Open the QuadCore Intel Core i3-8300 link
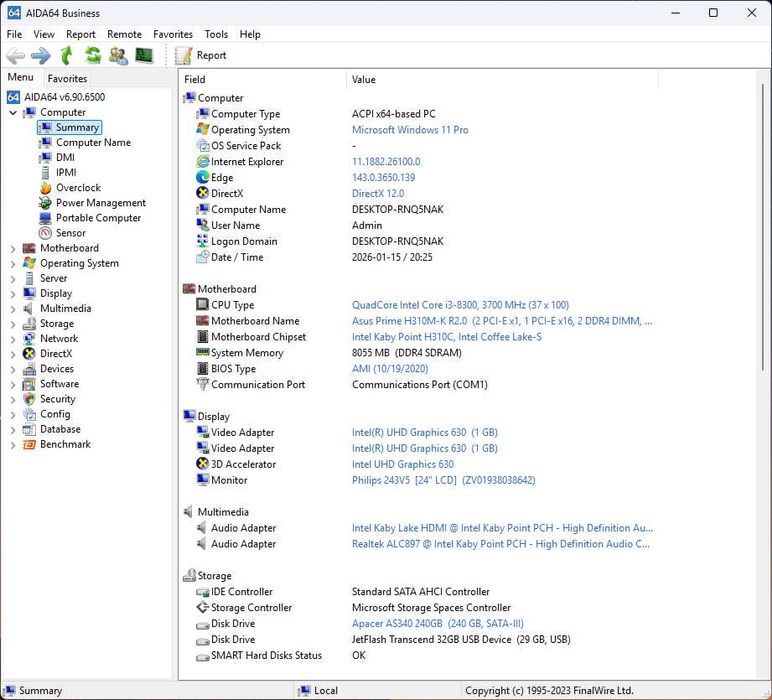 coord(460,305)
